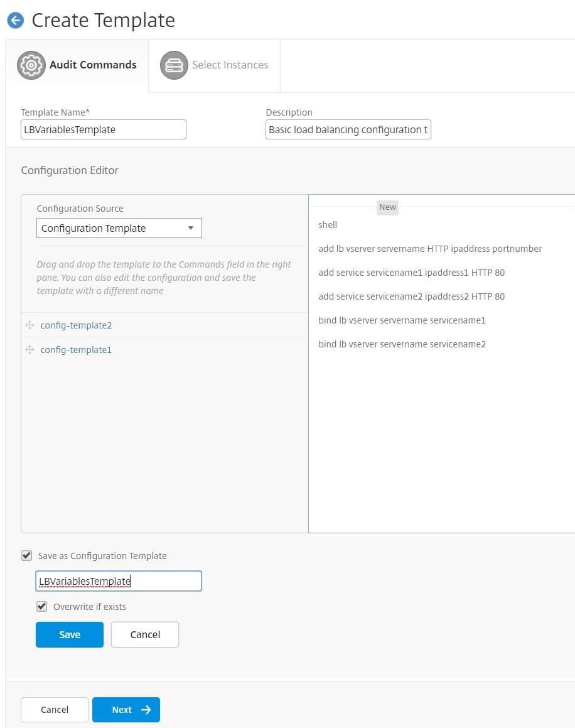Screen dimensions: 575x728
Task: Click the Create Template page title
Action: [103, 21]
